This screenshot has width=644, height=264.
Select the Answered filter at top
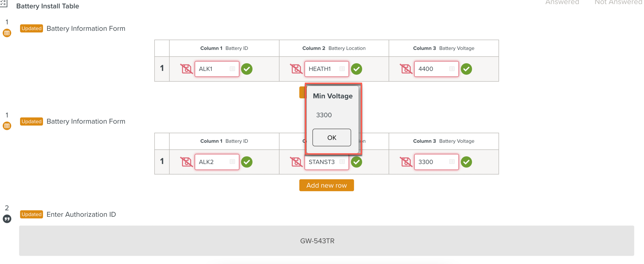[562, 3]
